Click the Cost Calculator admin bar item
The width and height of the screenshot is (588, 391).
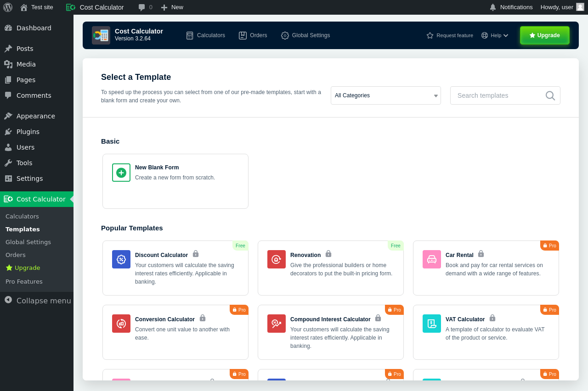(x=95, y=7)
